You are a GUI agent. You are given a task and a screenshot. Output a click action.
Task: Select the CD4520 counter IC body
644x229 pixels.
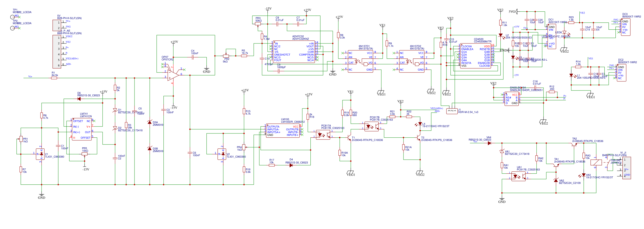click(x=475, y=56)
